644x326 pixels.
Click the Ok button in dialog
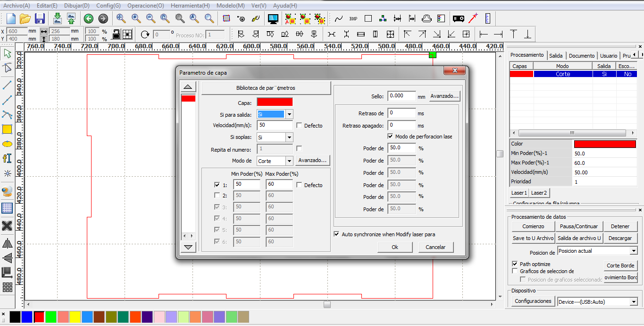[x=395, y=247]
